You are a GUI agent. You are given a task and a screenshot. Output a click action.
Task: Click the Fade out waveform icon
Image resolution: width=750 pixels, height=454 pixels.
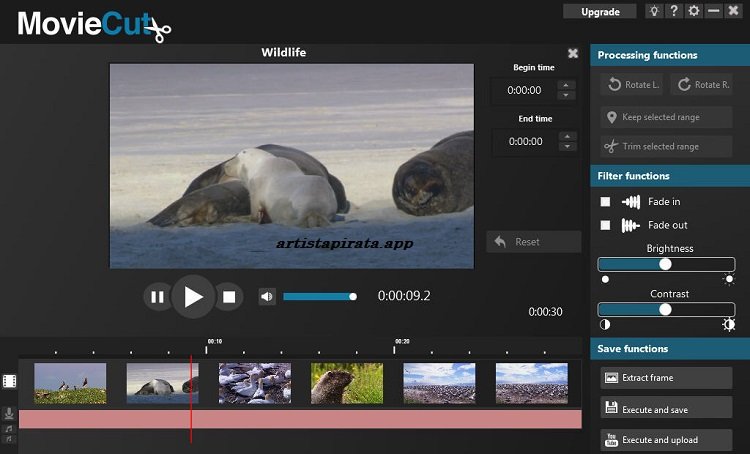tap(630, 225)
